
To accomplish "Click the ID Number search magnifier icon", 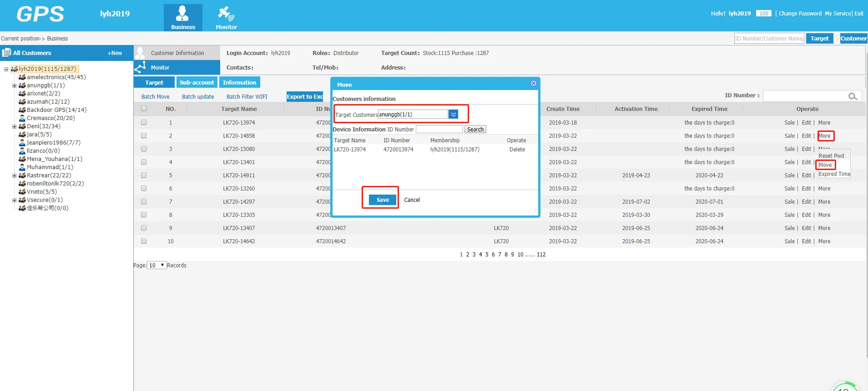I will (x=853, y=96).
